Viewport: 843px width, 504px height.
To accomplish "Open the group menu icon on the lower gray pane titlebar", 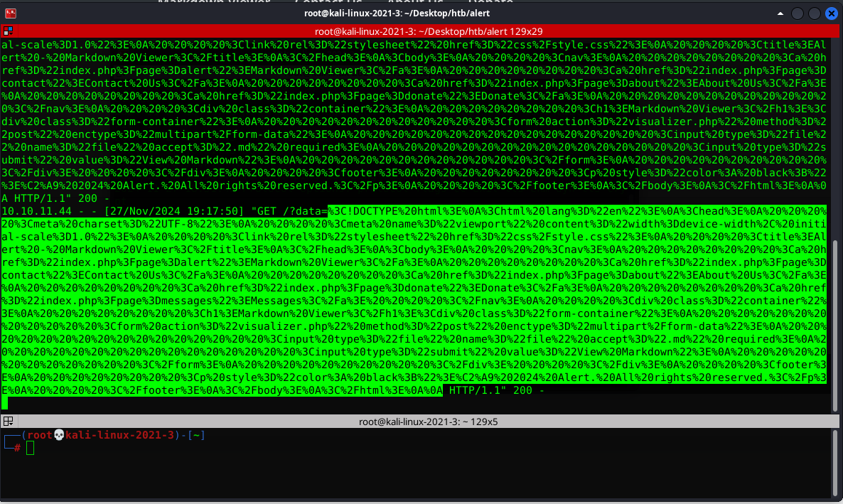I will coord(8,421).
